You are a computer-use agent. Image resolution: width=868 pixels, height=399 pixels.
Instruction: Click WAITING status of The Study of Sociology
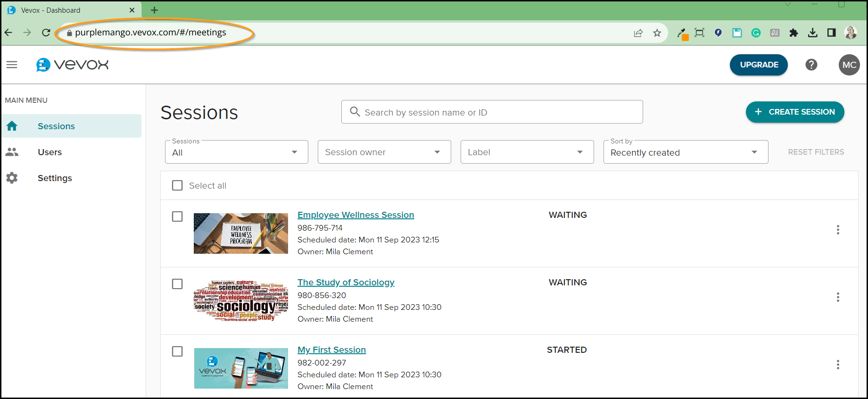(x=568, y=283)
